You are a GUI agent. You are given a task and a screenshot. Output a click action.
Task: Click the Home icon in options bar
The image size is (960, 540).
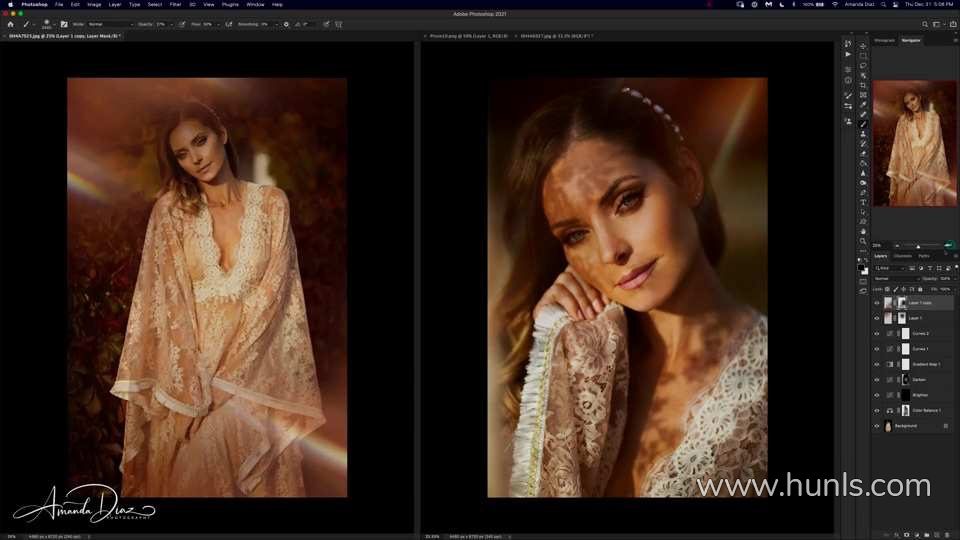click(10, 24)
